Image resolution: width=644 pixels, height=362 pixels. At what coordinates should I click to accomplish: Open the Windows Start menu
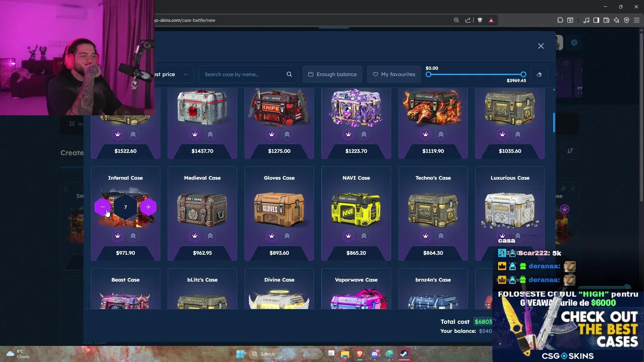240,354
